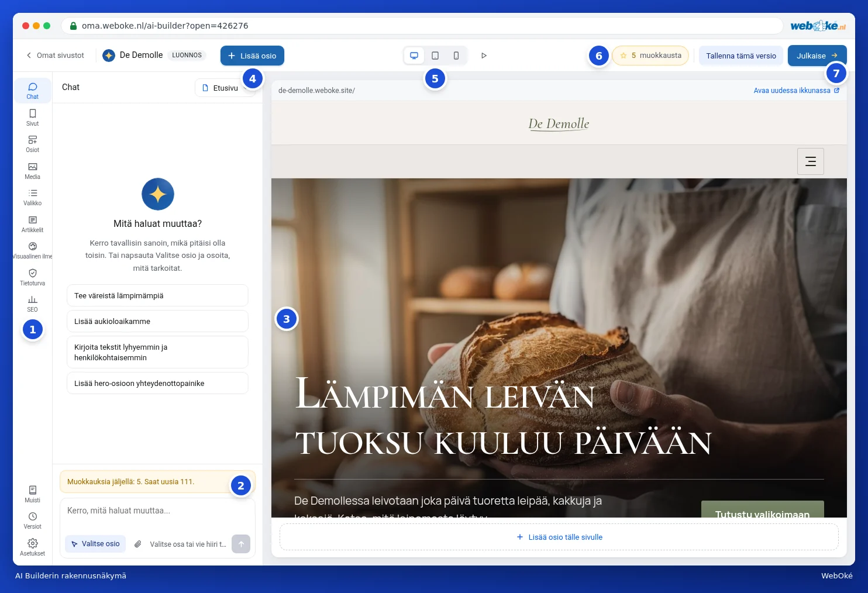868x593 pixels.
Task: Open the Media library panel
Action: [x=33, y=171]
